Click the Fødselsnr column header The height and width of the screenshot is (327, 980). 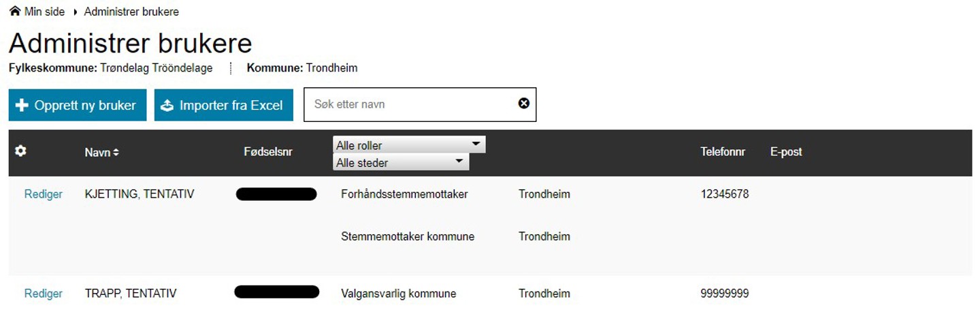(x=267, y=152)
